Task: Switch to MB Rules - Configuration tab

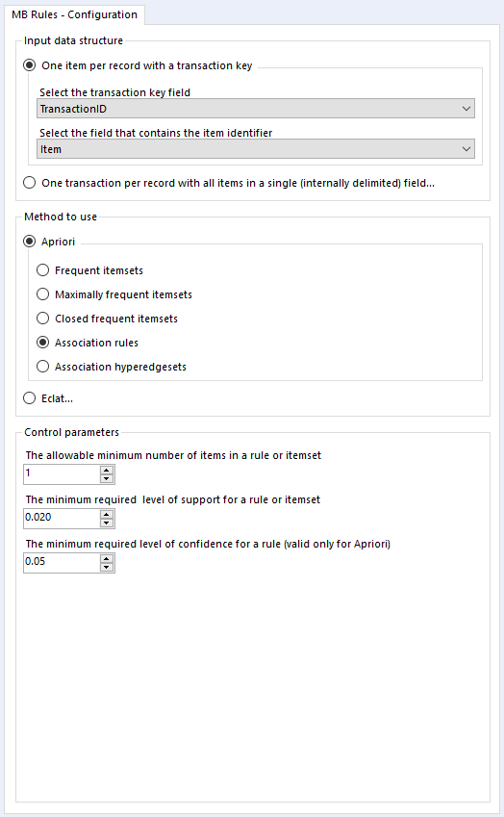Action: [74, 14]
